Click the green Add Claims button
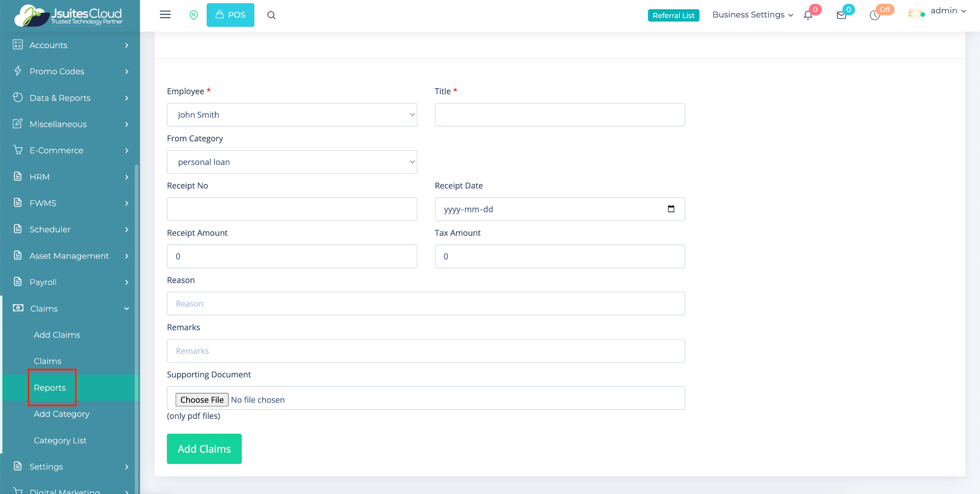The width and height of the screenshot is (980, 494). (x=204, y=449)
